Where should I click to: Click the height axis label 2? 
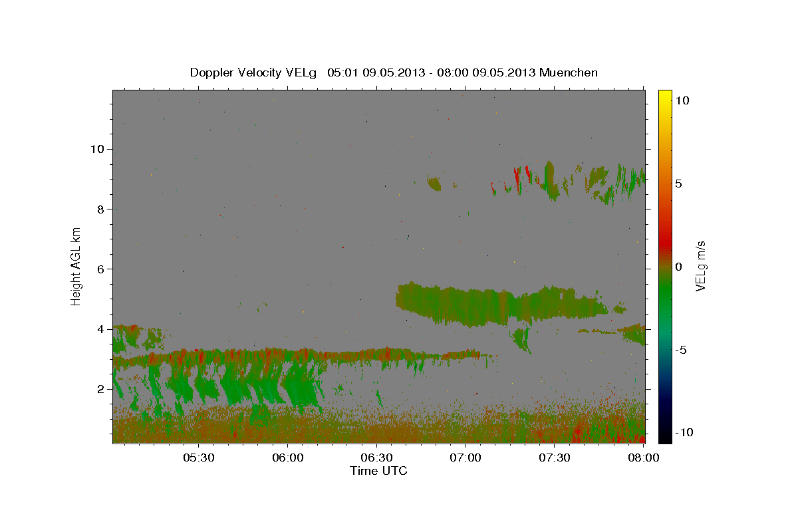[102, 389]
